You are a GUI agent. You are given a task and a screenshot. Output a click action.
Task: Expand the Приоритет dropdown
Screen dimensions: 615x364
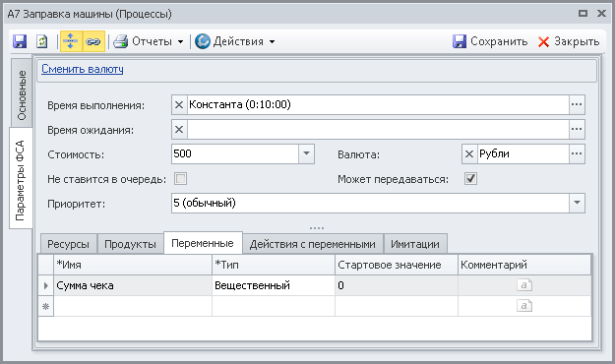(x=577, y=204)
